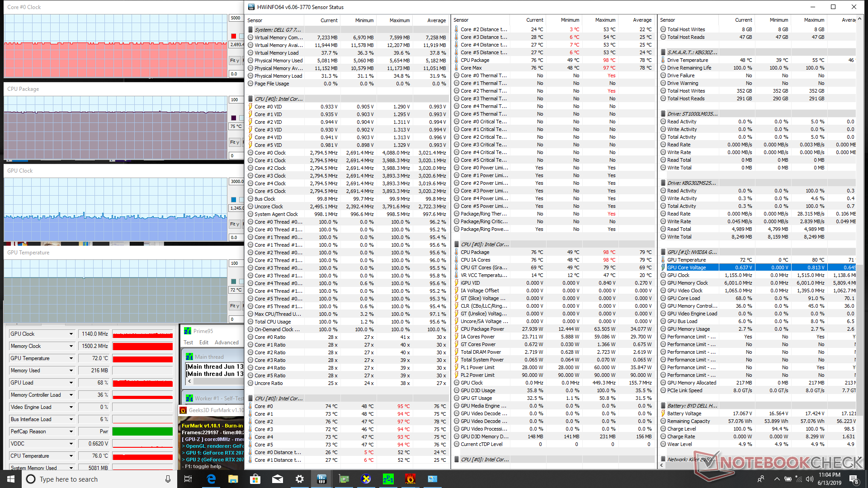The width and height of the screenshot is (868, 488).
Task: Open Settings gear in taskbar
Action: pos(299,479)
